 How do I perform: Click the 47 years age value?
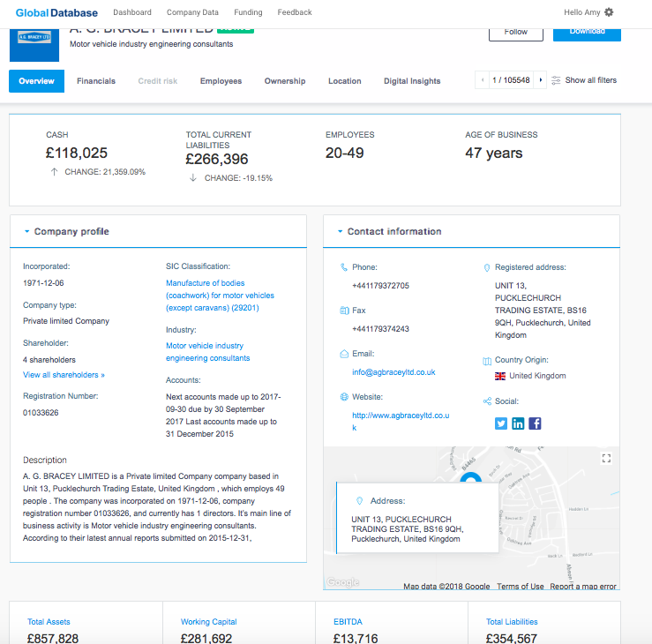(x=493, y=153)
